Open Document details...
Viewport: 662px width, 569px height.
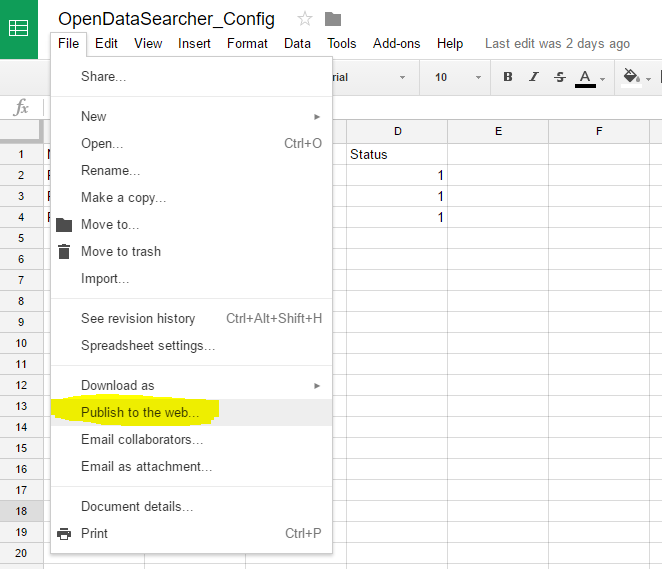click(x=191, y=507)
